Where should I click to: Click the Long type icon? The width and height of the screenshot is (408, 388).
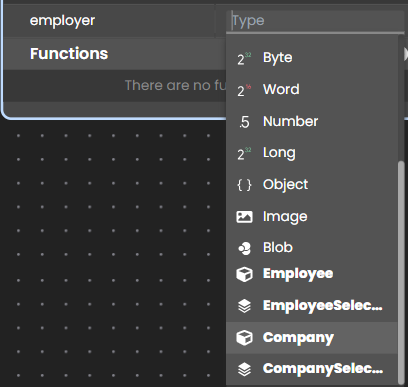tap(244, 154)
